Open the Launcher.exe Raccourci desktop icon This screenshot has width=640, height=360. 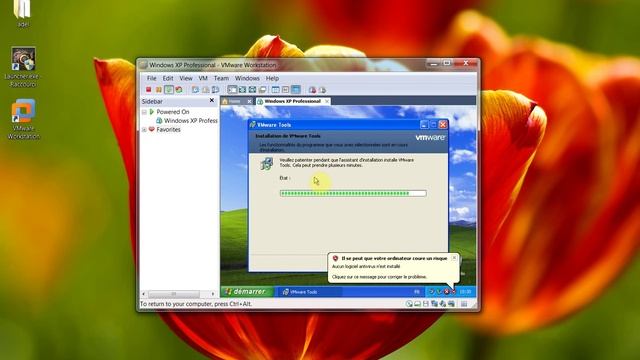pos(23,67)
